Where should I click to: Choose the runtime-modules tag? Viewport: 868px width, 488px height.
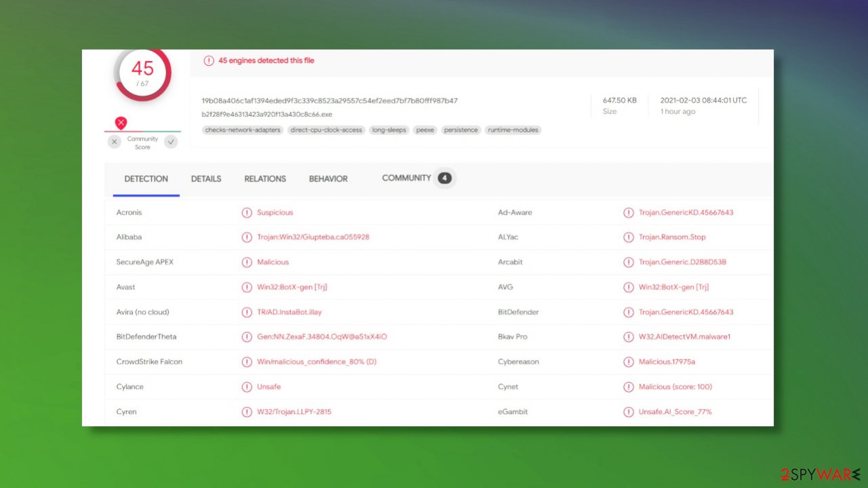513,130
